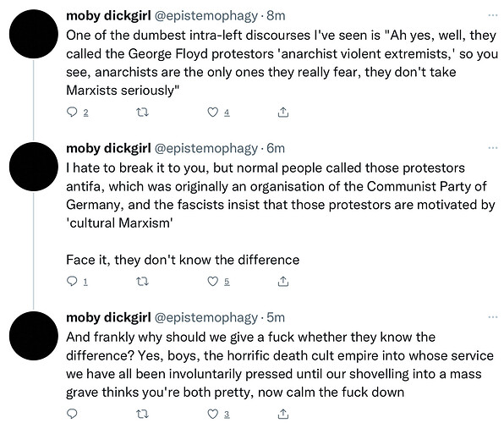This screenshot has height=423, width=504.
Task: Share the first tweet in thread
Action: (282, 113)
